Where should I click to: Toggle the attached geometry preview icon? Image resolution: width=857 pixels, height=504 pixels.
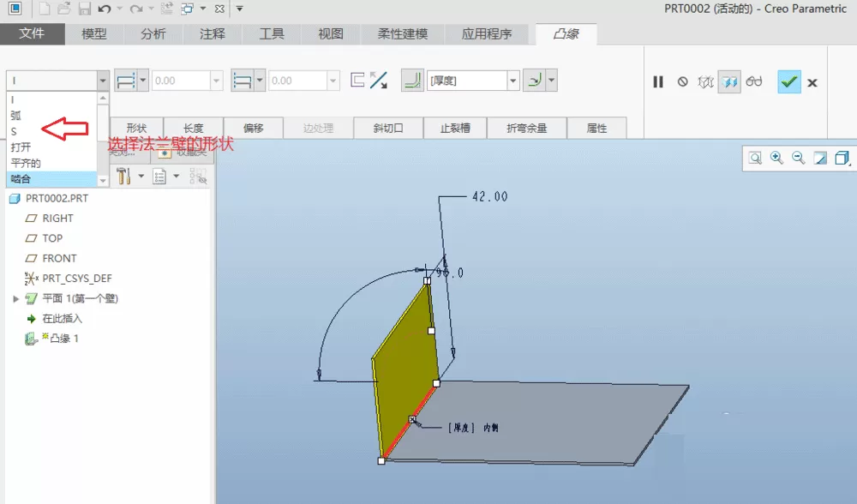[x=729, y=82]
